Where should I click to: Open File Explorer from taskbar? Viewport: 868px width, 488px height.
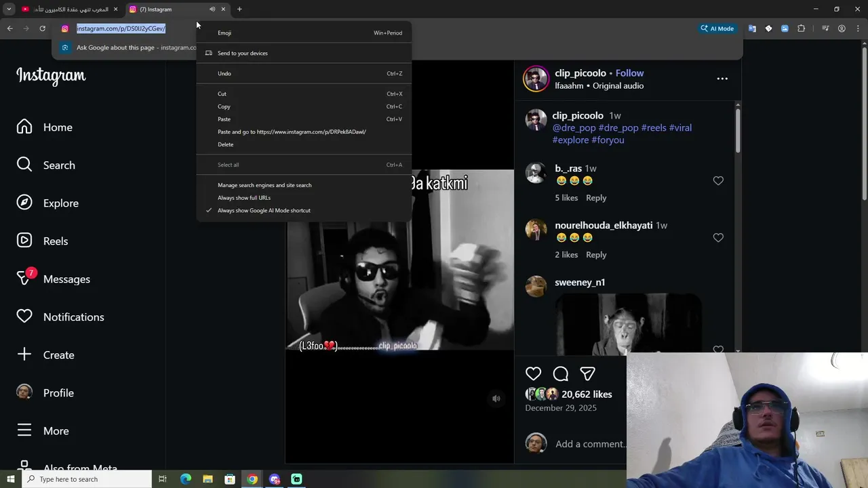pos(208,479)
